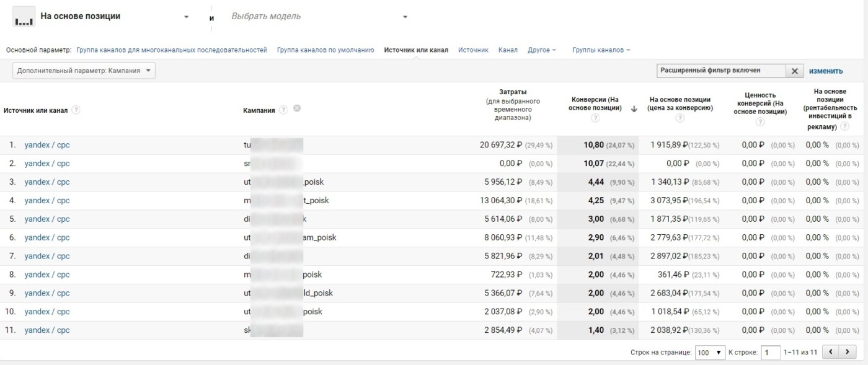Click the 'изменить' filter link

826,71
